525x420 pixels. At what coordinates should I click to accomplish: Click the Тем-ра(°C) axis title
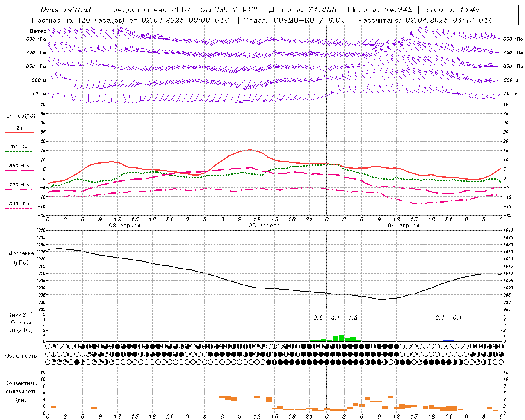(x=19, y=116)
